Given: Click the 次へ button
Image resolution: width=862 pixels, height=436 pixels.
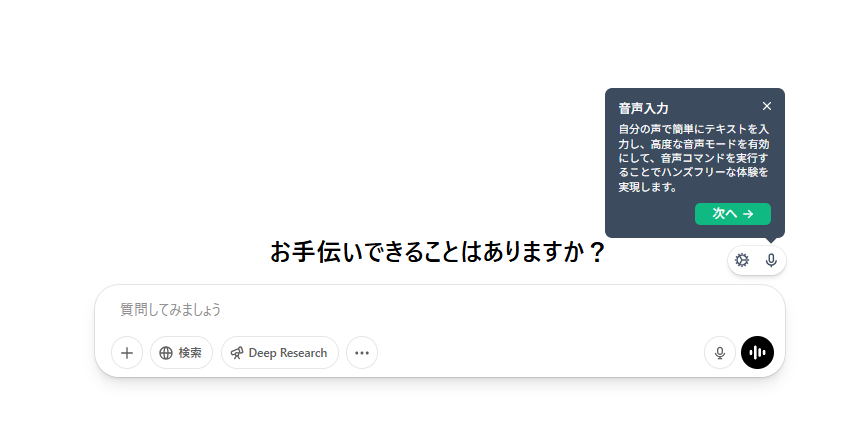Looking at the screenshot, I should click(733, 214).
